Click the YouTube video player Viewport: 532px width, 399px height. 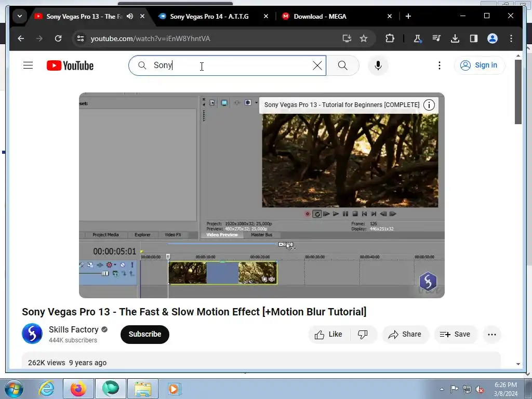click(x=262, y=195)
